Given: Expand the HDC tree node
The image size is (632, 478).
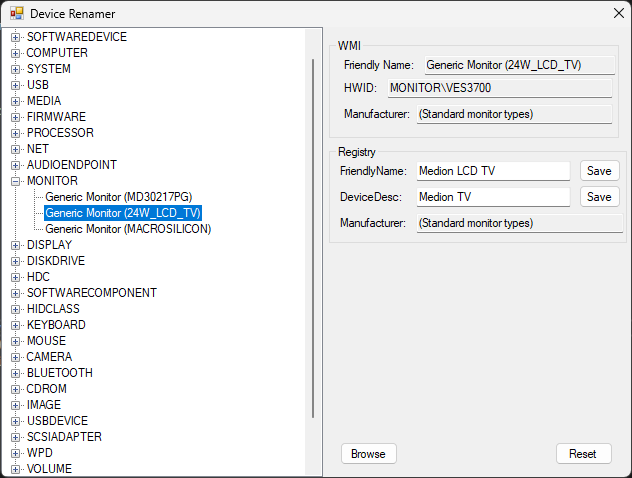Looking at the screenshot, I should 15,277.
